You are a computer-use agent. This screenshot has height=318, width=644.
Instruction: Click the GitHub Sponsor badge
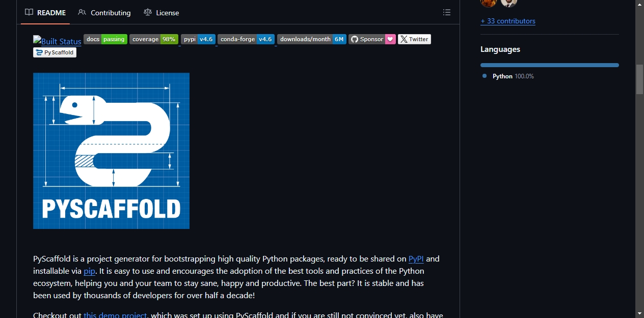372,39
